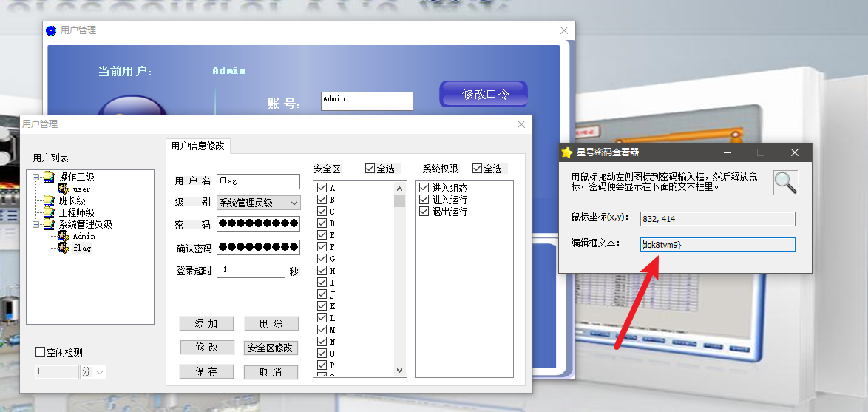Open the 级别 dropdown
Image resolution: width=868 pixels, height=412 pixels.
pyautogui.click(x=294, y=203)
